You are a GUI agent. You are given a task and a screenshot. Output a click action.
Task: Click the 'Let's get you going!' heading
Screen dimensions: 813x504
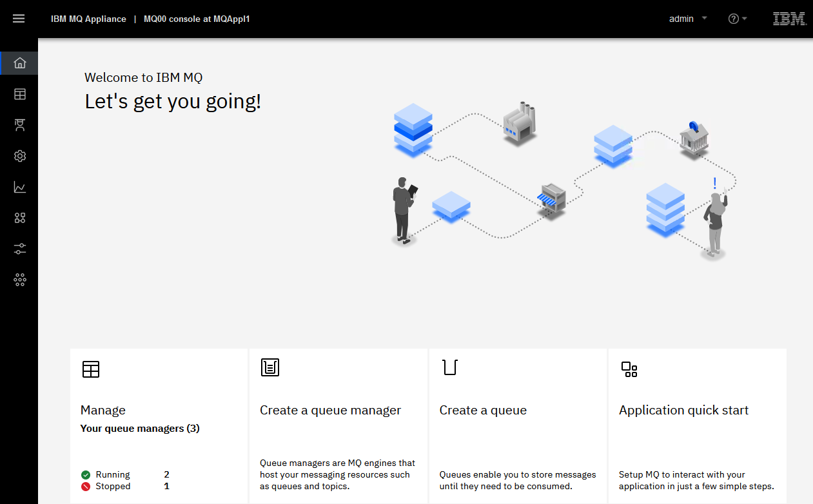coord(173,101)
